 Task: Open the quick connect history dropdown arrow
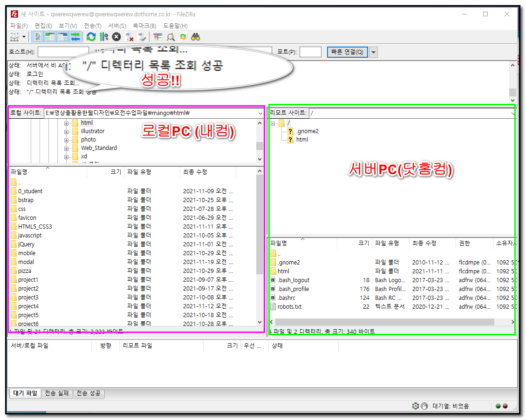click(x=373, y=52)
